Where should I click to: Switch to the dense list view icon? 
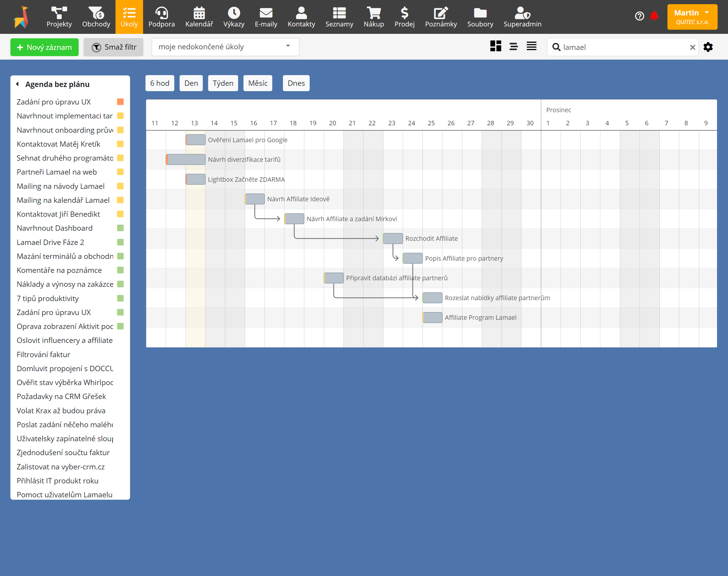click(x=531, y=46)
